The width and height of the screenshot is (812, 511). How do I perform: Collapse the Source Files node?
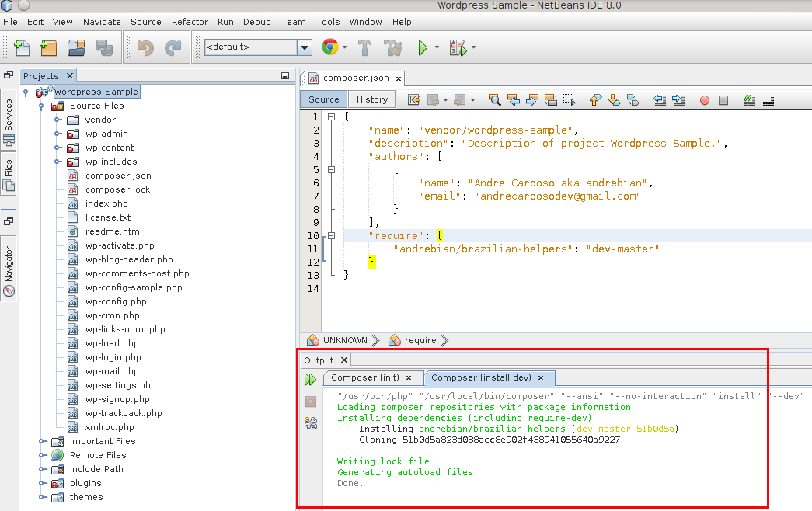click(x=41, y=106)
